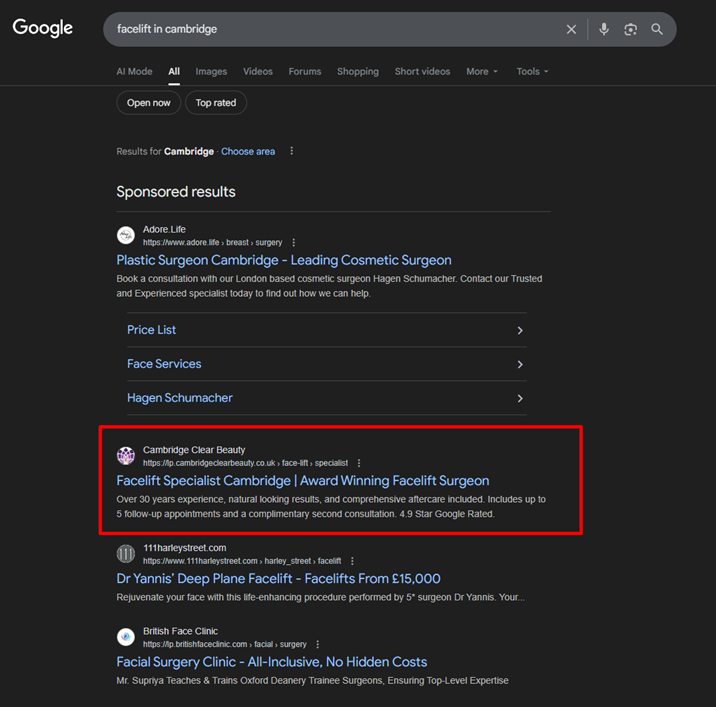Click the Choose area link

pos(248,151)
